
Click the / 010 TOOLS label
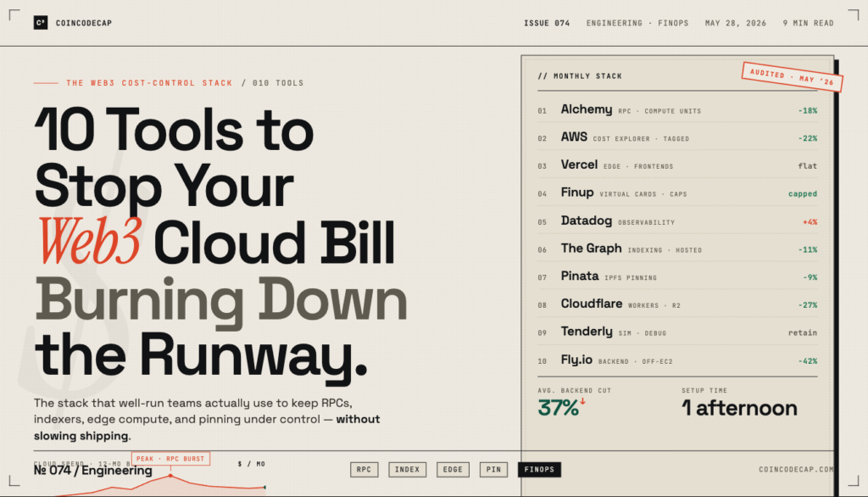pos(272,83)
